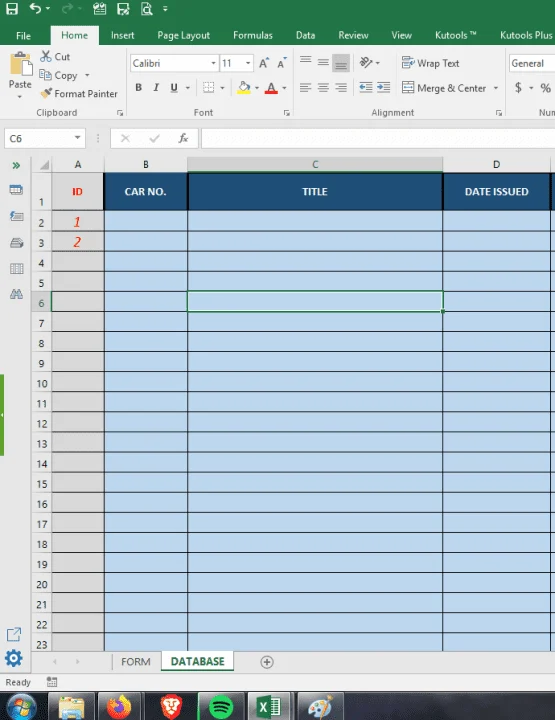Switch to the FORM sheet tab
Screen dimensions: 555x720
point(136,662)
